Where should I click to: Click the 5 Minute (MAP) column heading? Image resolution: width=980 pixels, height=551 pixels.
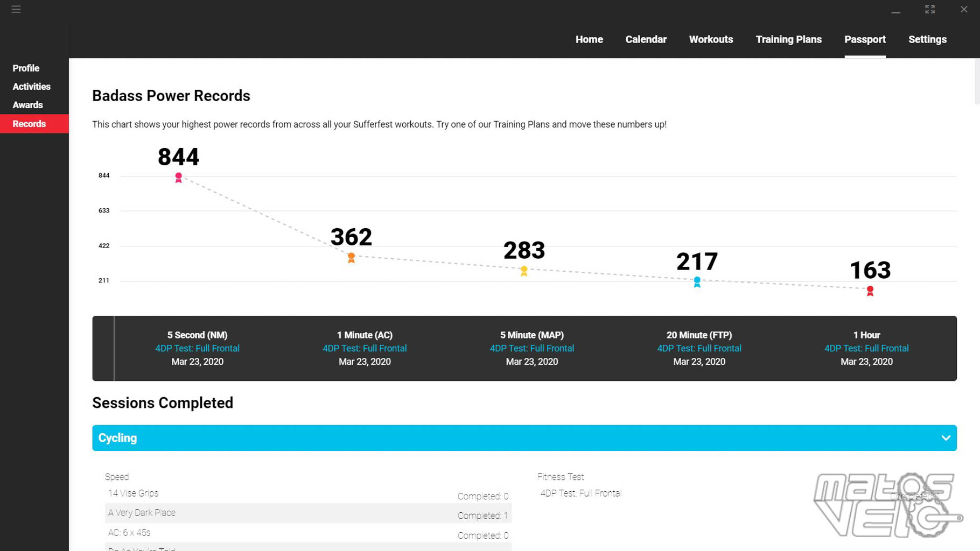[x=532, y=335]
